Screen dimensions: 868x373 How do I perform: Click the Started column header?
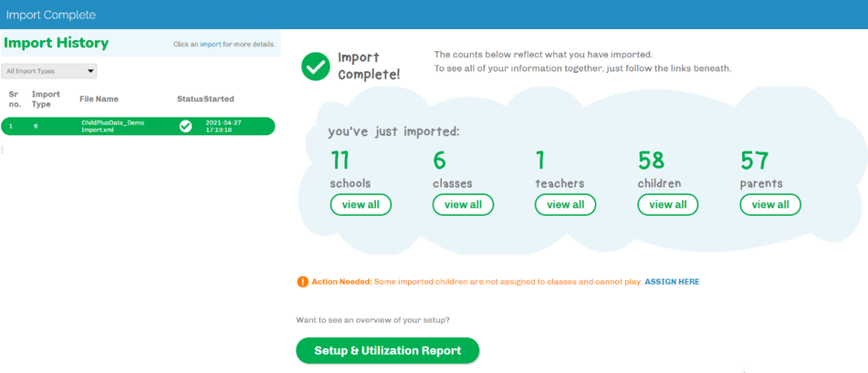pyautogui.click(x=219, y=98)
